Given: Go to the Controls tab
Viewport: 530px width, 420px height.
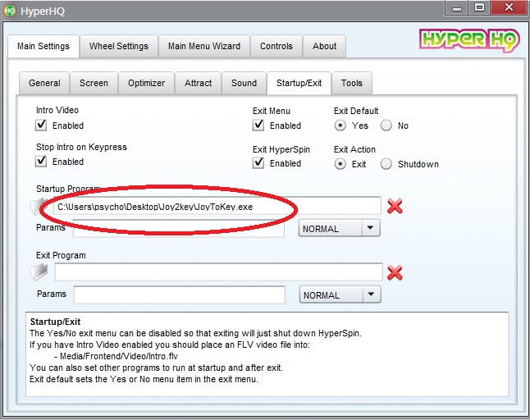Looking at the screenshot, I should coord(276,46).
